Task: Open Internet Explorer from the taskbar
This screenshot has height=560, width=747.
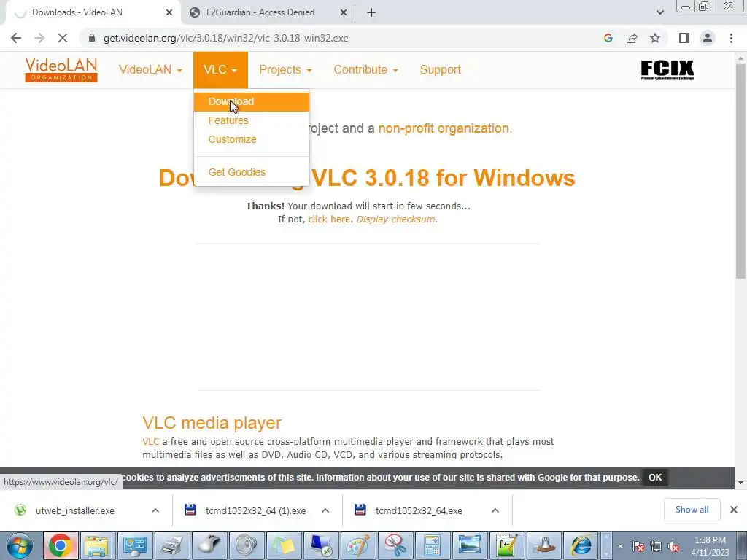Action: coord(581,545)
